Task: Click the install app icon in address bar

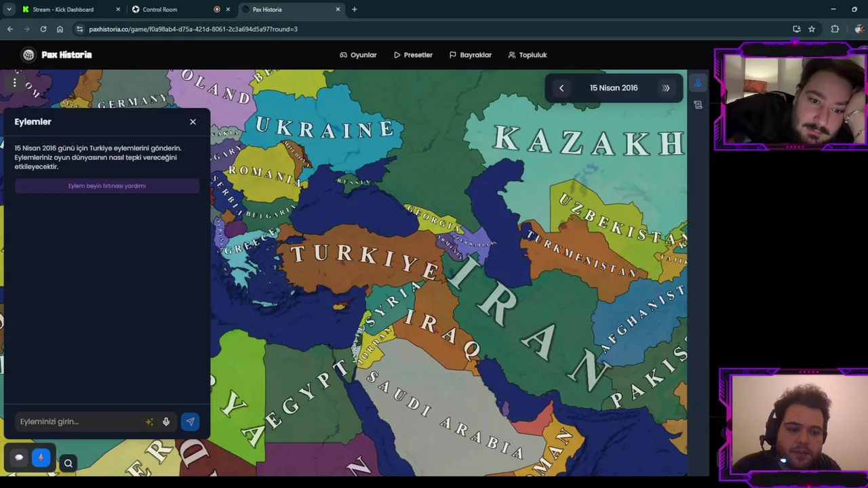Action: tap(797, 29)
